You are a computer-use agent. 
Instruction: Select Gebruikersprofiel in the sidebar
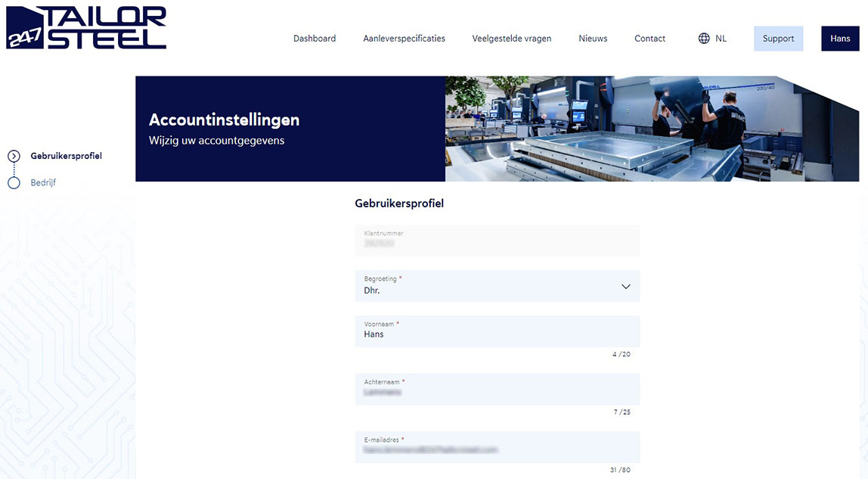pyautogui.click(x=66, y=157)
